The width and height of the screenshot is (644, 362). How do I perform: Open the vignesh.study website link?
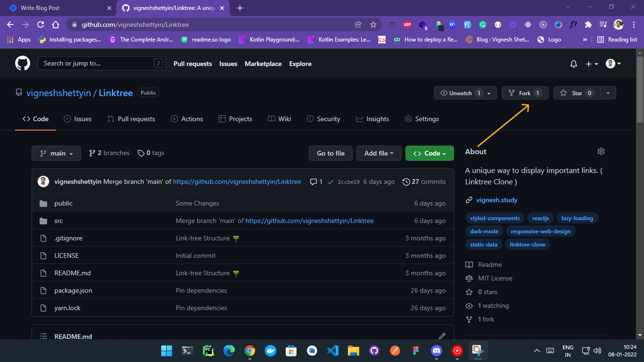(496, 200)
